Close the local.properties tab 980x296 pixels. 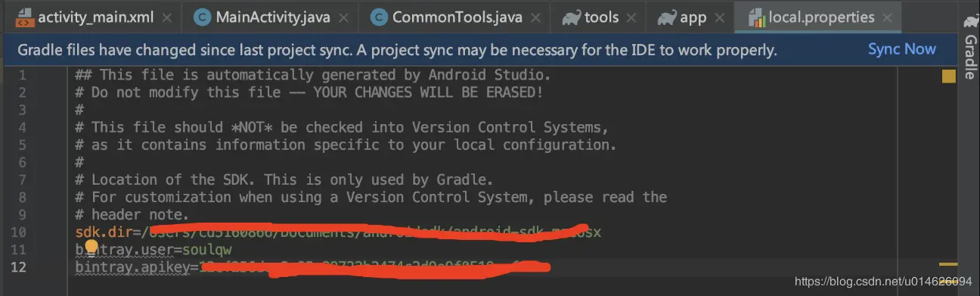coord(887,17)
